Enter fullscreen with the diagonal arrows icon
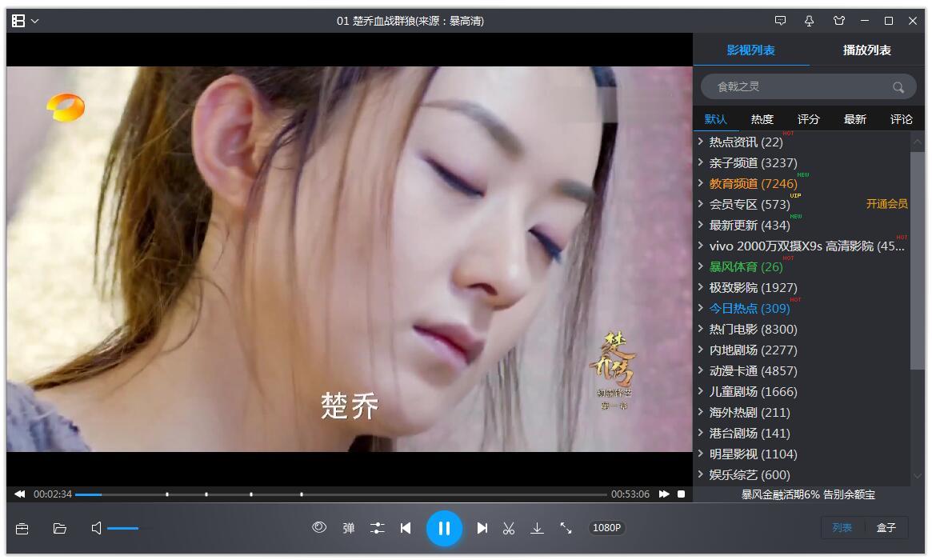 [566, 528]
